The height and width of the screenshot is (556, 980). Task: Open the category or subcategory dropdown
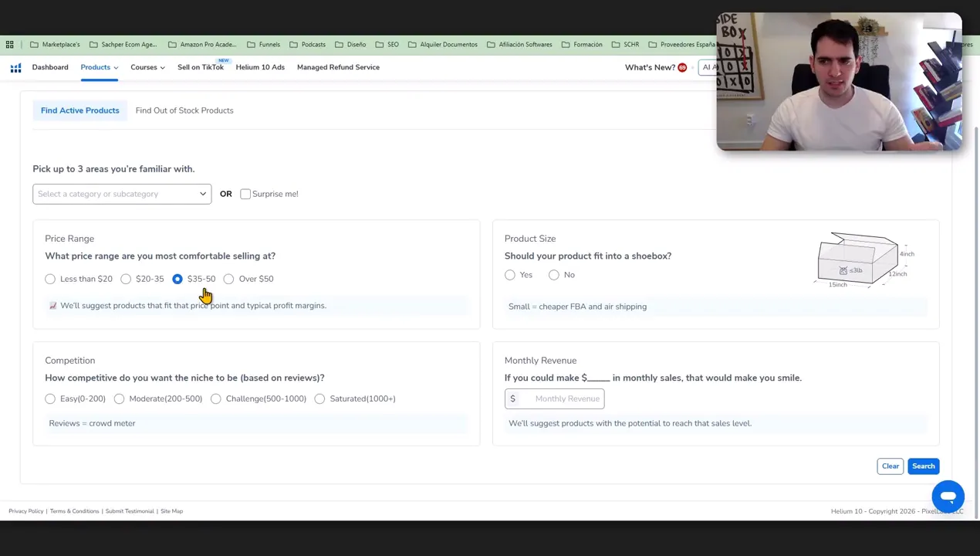(122, 194)
